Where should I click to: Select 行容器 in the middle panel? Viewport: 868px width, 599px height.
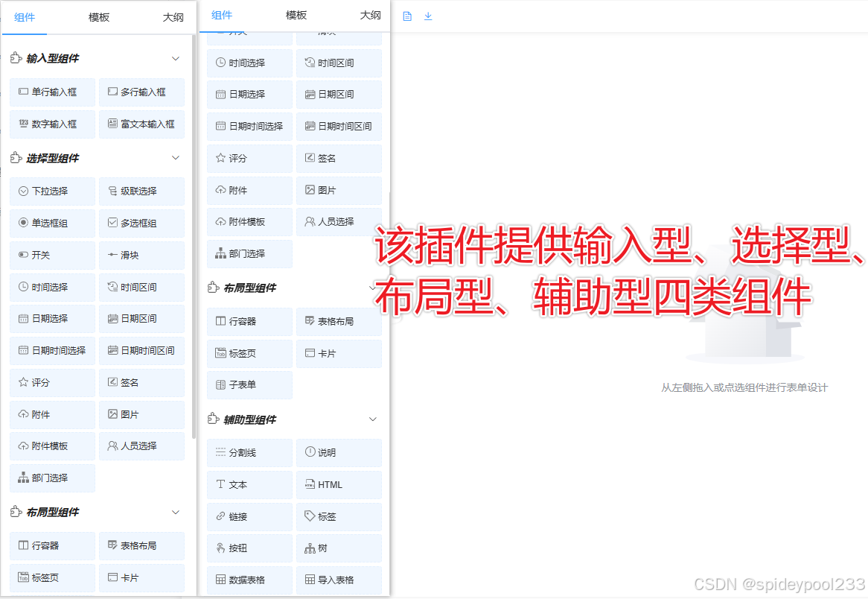(249, 321)
